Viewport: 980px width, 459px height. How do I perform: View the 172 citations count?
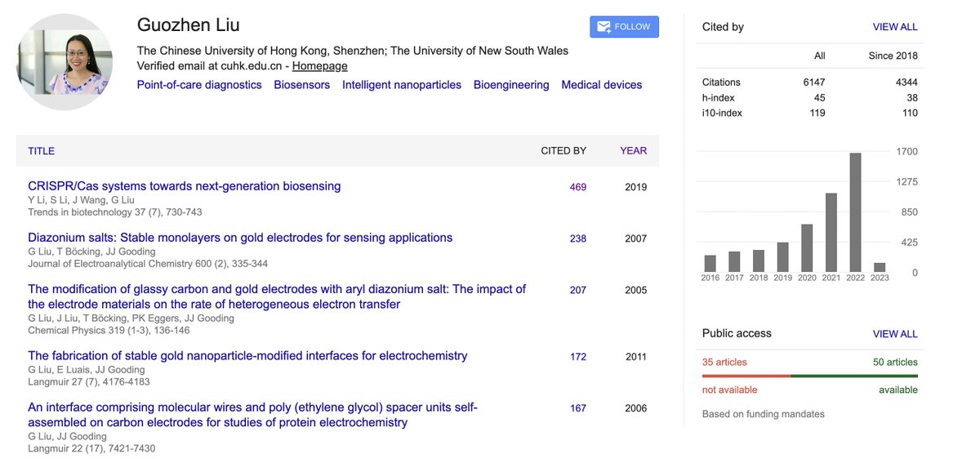(578, 357)
